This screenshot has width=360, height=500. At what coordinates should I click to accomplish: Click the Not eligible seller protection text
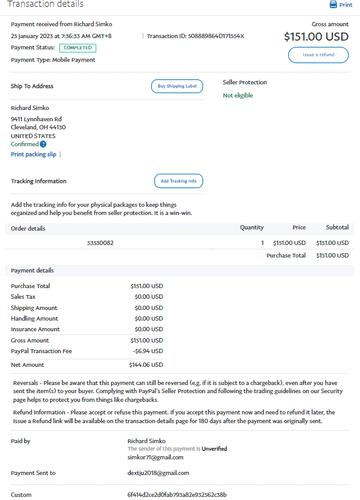pyautogui.click(x=238, y=95)
